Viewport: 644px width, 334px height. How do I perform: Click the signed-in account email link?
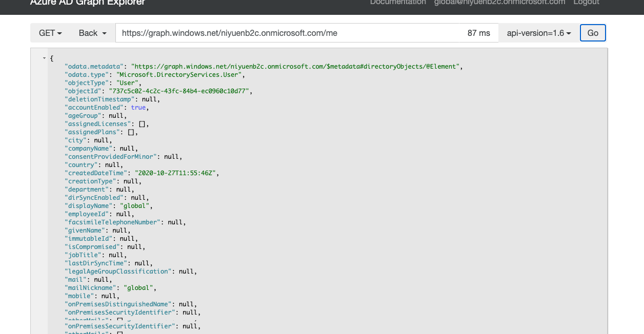499,2
